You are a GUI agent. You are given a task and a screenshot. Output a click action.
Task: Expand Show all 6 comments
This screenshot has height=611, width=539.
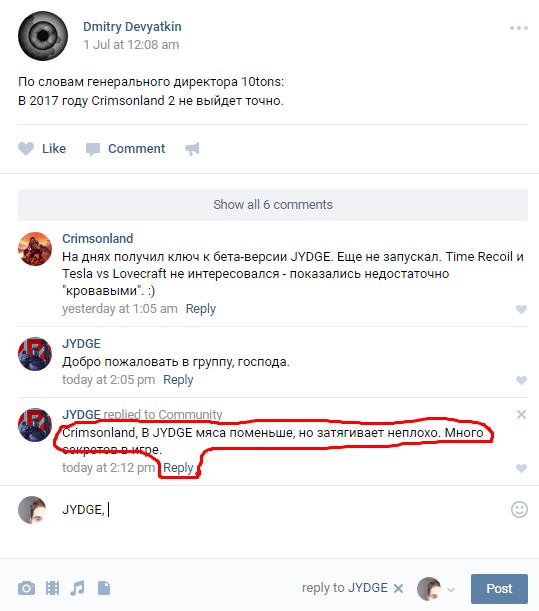point(273,205)
